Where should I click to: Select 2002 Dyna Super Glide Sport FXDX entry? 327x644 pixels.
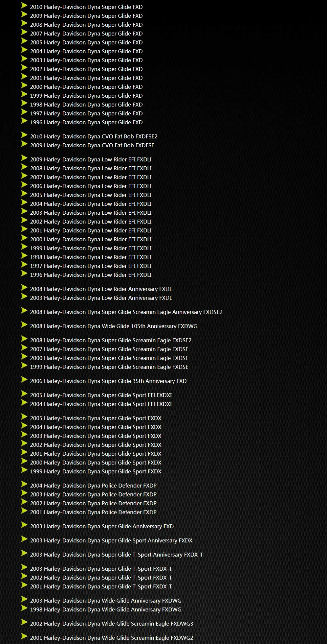coord(96,445)
